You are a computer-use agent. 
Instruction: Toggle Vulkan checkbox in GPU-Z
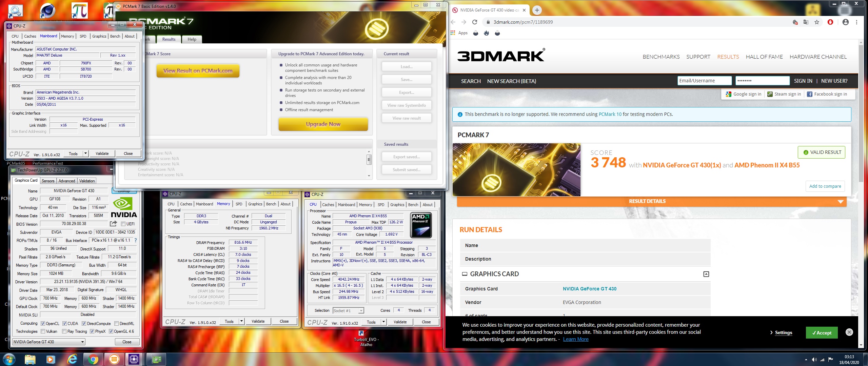pos(43,331)
